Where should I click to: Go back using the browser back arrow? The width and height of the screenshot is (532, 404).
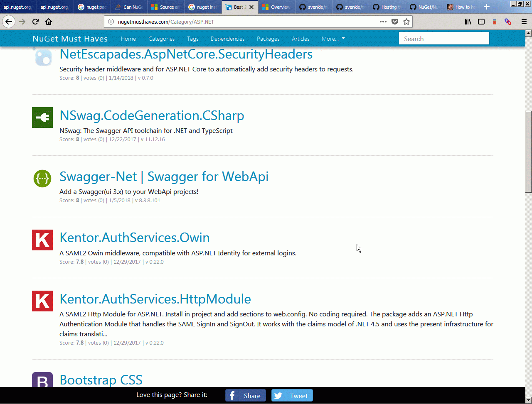click(x=9, y=22)
